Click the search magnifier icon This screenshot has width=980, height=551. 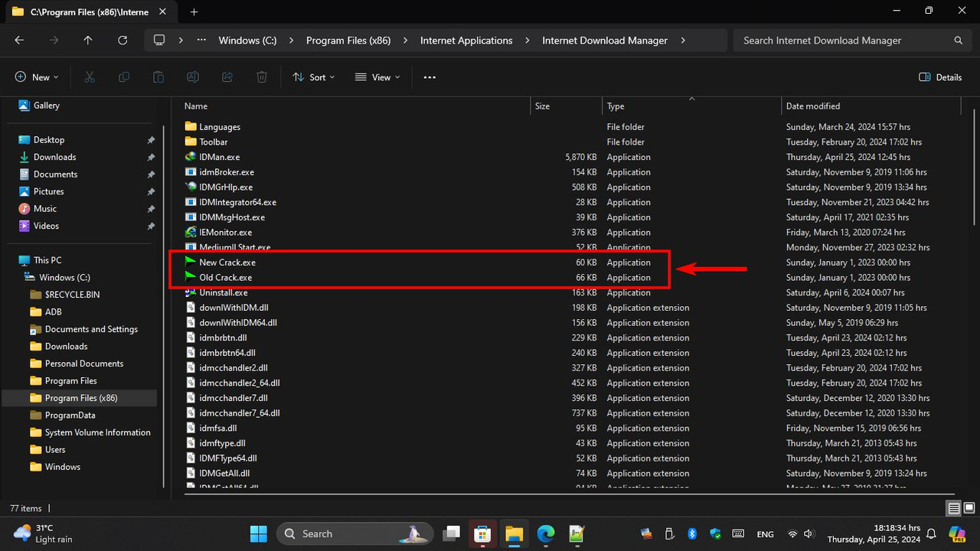tap(958, 41)
